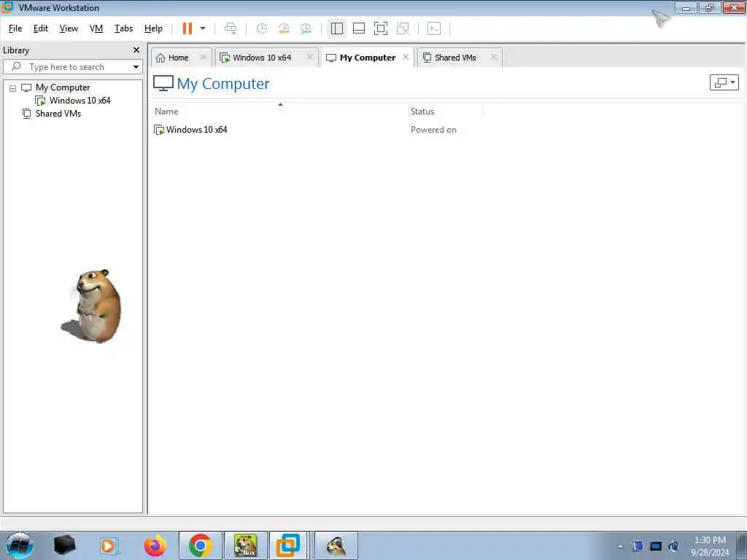This screenshot has height=560, width=747.
Task: Click the VMware Workstation taskbar icon
Action: point(288,545)
